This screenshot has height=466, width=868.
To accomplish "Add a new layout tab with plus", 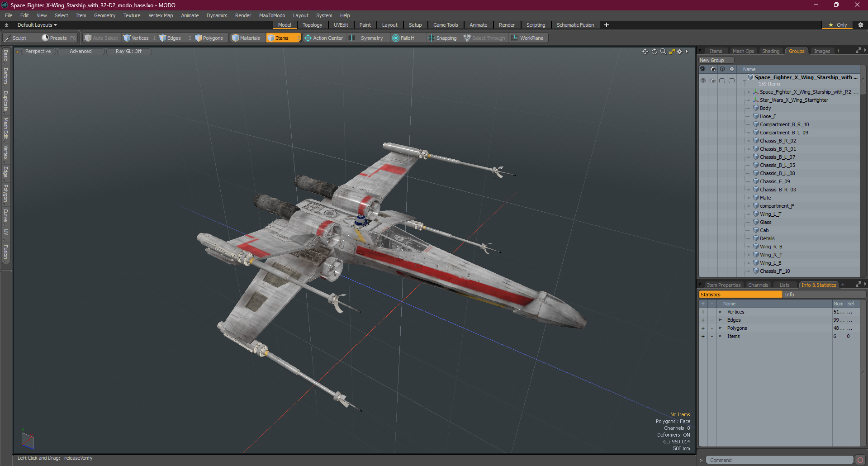I will point(607,25).
